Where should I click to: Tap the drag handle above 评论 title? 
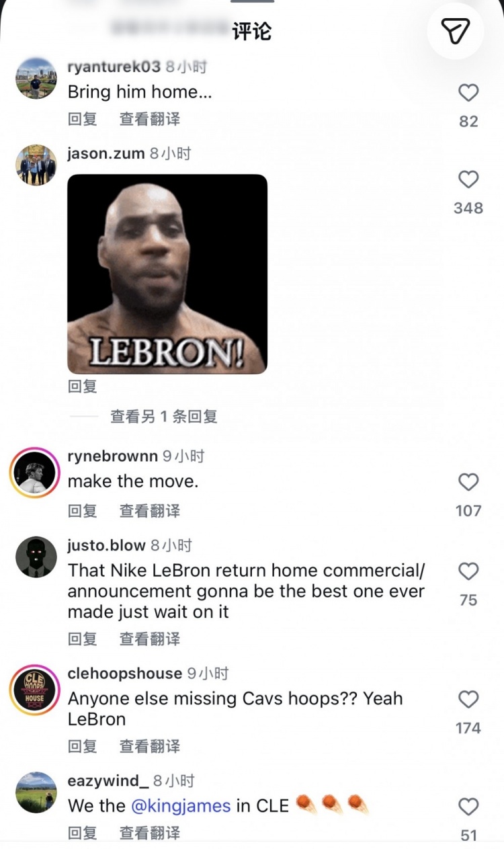tap(252, 1)
